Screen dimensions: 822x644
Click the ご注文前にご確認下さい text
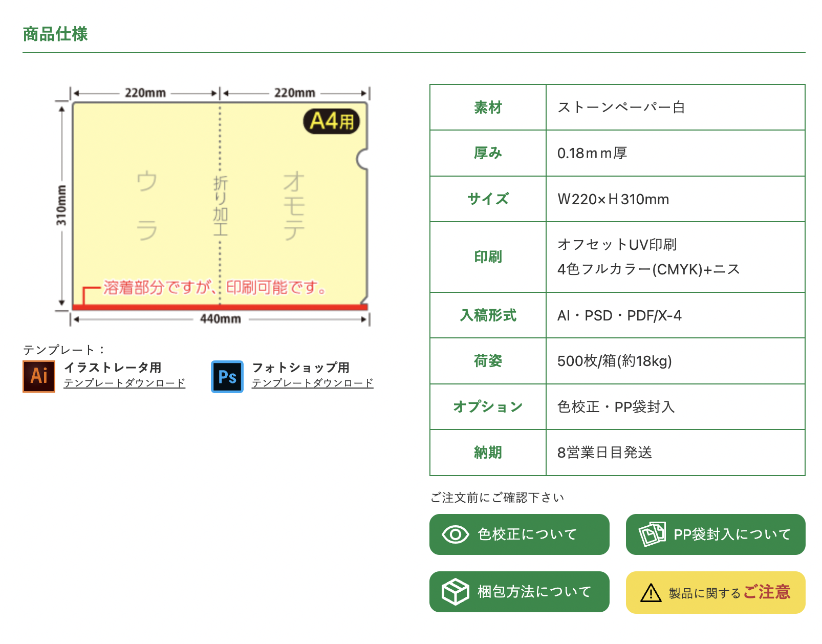pos(497,496)
